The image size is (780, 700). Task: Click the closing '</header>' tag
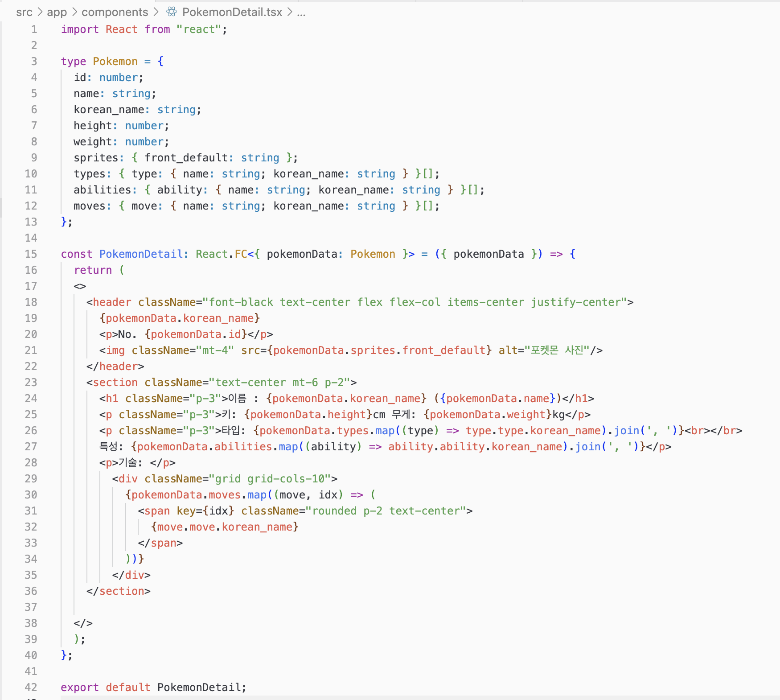click(115, 366)
